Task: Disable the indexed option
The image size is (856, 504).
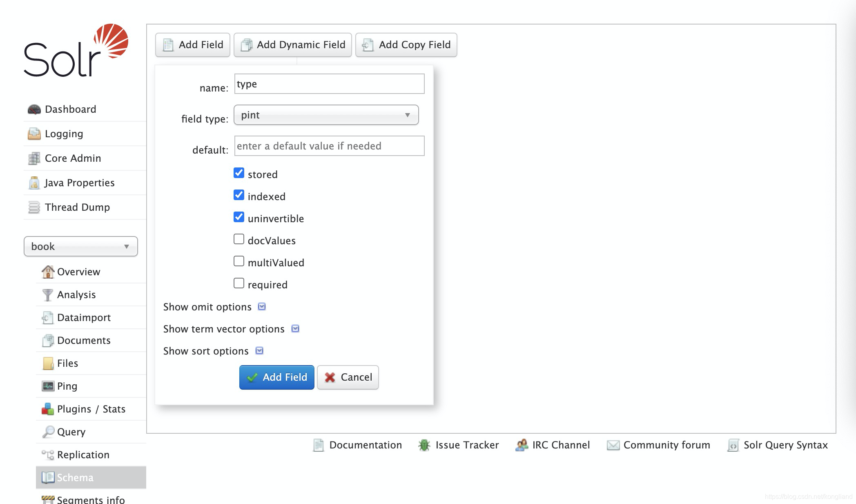Action: click(239, 195)
